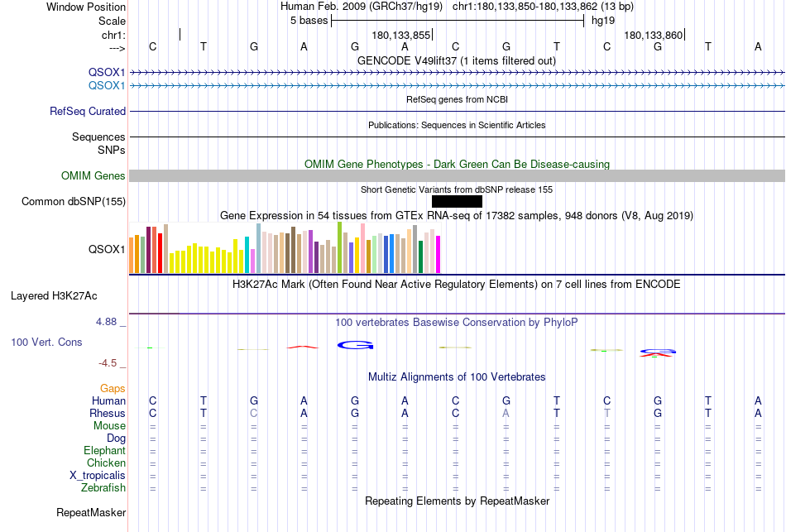This screenshot has width=786, height=532.
Task: Select the Elephant alignment row label
Action: (x=104, y=450)
